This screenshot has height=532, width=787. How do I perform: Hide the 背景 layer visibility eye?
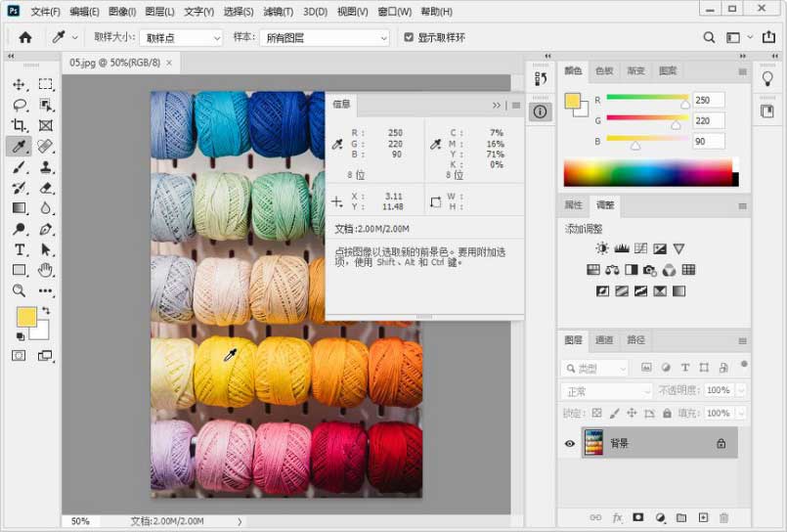(569, 443)
